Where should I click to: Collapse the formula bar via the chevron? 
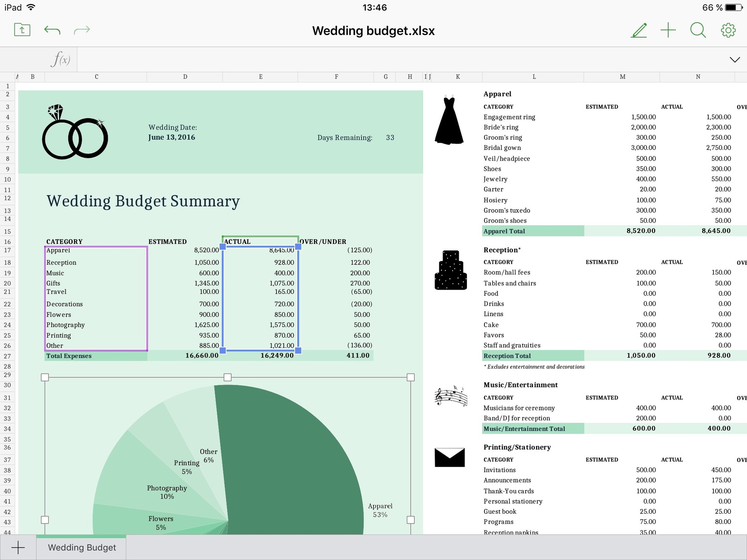pos(735,59)
